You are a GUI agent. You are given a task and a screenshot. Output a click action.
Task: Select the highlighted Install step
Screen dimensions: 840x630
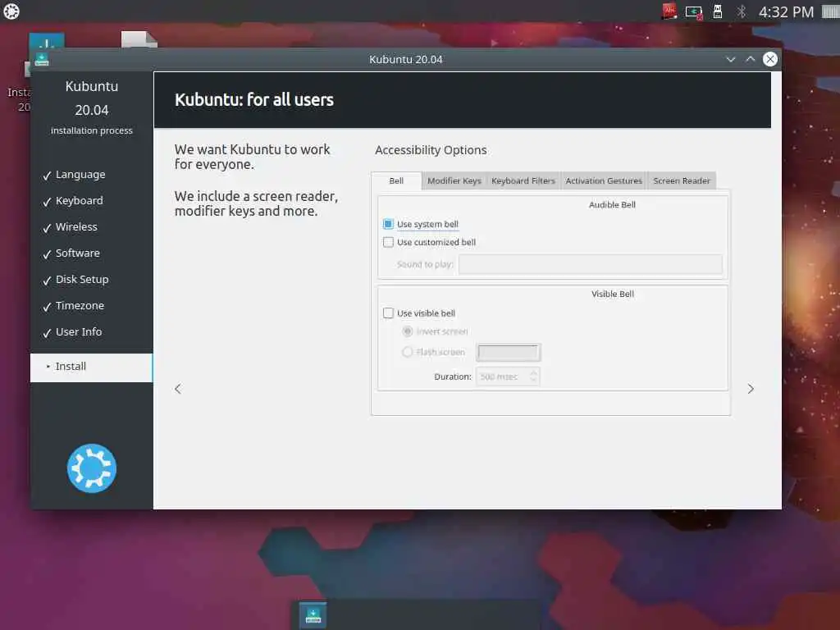coord(91,367)
